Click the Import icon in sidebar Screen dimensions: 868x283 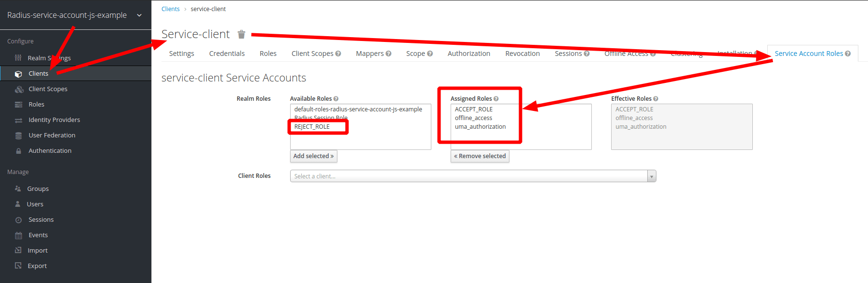click(18, 250)
